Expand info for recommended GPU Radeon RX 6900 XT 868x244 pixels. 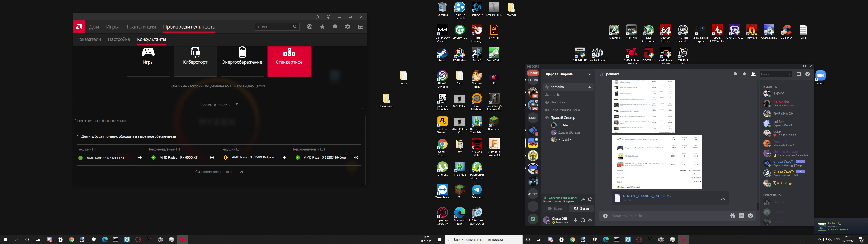[x=212, y=157]
